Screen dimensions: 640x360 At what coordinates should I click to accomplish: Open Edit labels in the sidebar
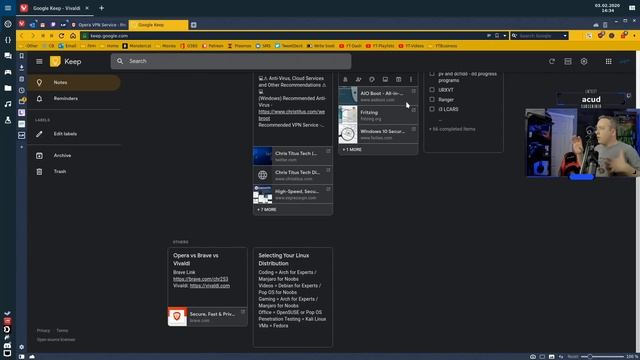click(74, 134)
